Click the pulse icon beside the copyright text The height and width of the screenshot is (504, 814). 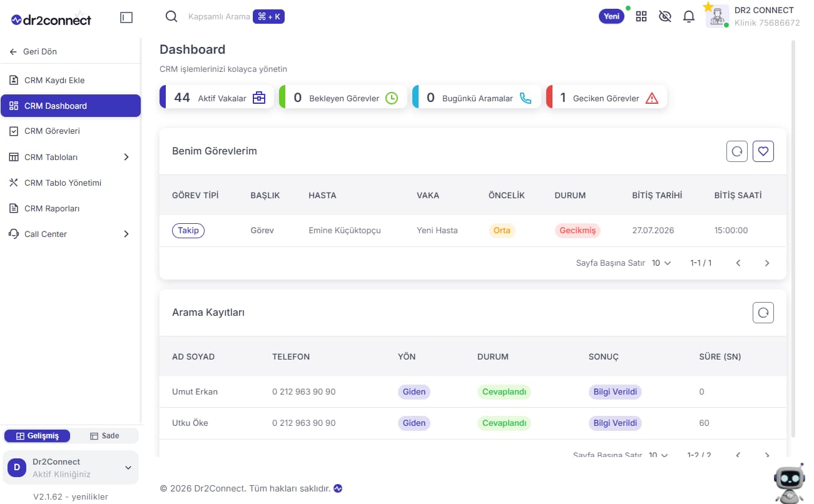[338, 488]
